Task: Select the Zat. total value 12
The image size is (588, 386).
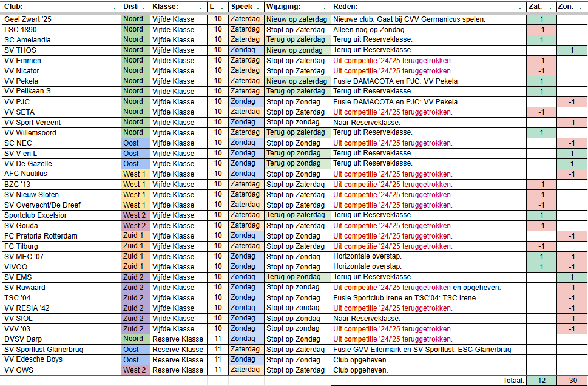Action: 541,381
